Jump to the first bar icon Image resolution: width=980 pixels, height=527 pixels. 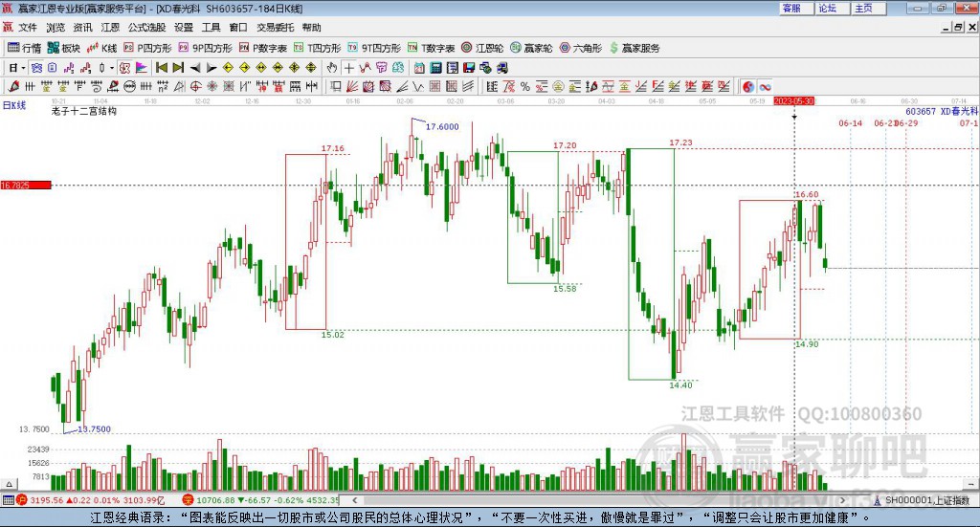(161, 68)
